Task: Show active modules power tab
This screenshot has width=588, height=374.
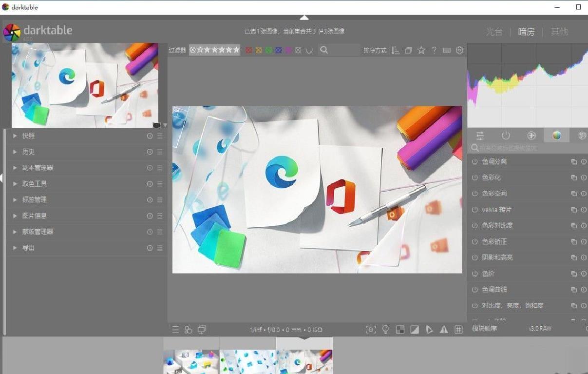Action: tap(506, 136)
